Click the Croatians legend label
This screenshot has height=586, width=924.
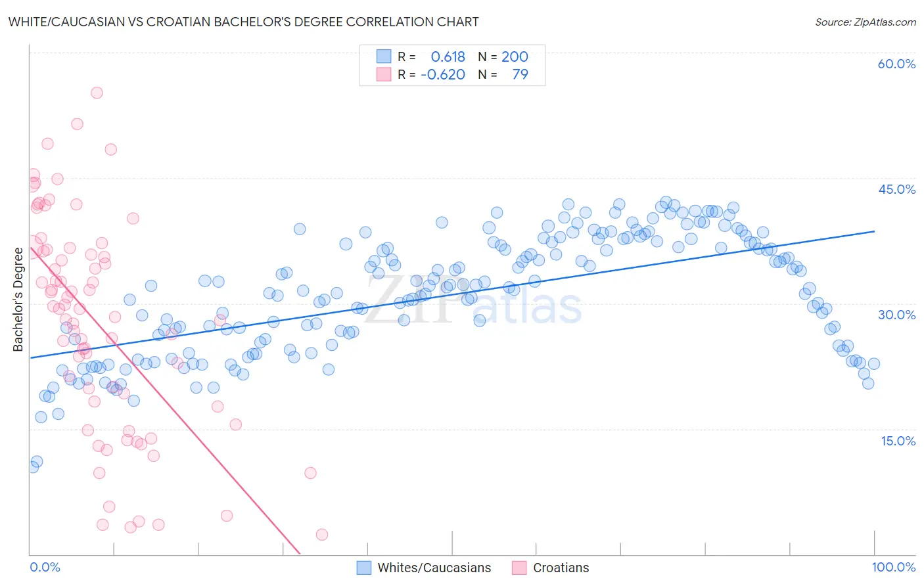[x=561, y=568]
